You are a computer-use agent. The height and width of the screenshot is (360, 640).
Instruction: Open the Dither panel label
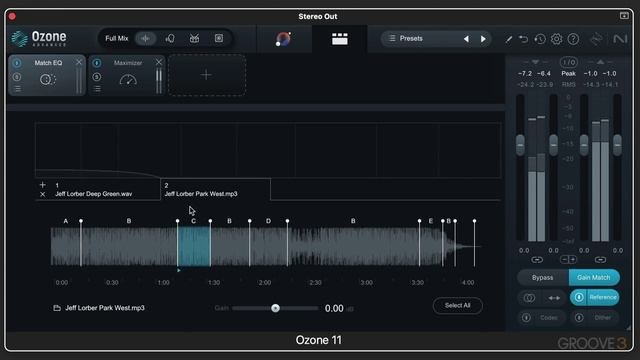(602, 318)
